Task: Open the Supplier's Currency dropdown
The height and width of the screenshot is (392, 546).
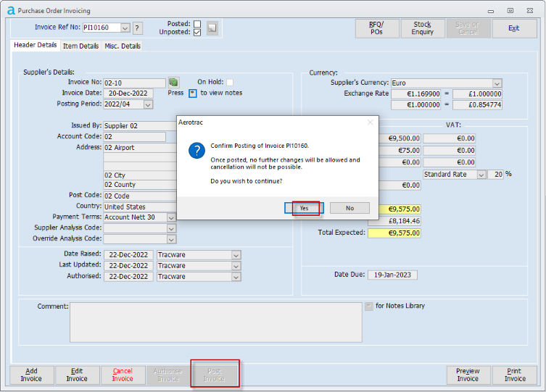Action: tap(497, 83)
